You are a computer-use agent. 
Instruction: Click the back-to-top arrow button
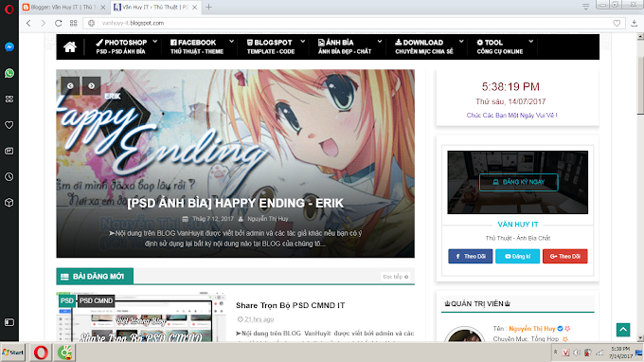(623, 330)
